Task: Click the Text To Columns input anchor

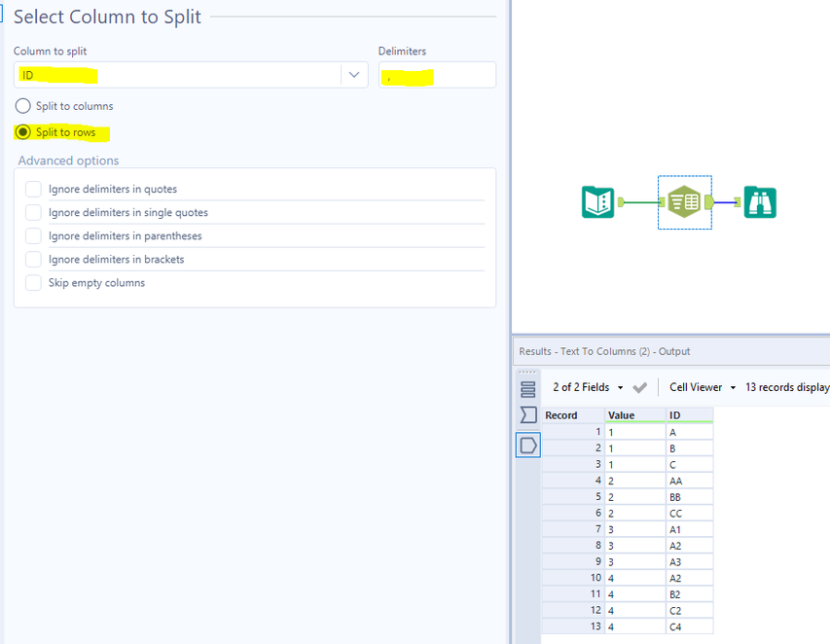Action: point(662,202)
